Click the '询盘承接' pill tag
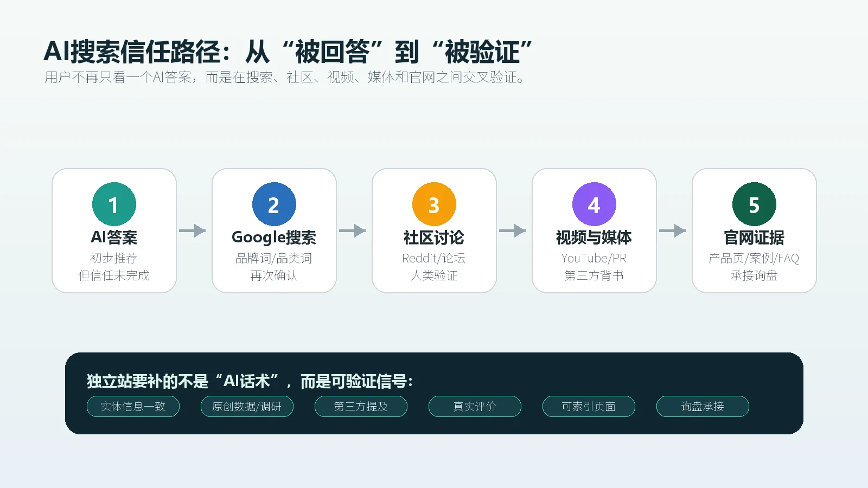Viewport: 868px width, 488px height. pyautogui.click(x=703, y=407)
